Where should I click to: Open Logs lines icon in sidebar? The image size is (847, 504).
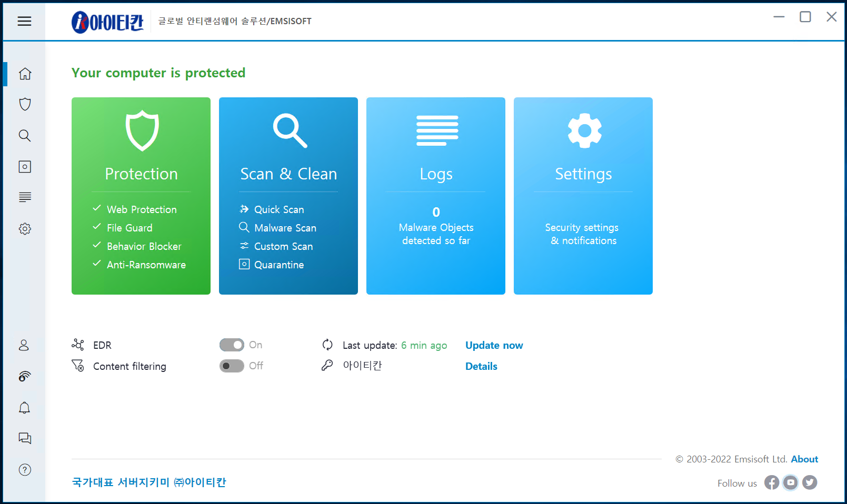click(x=25, y=197)
